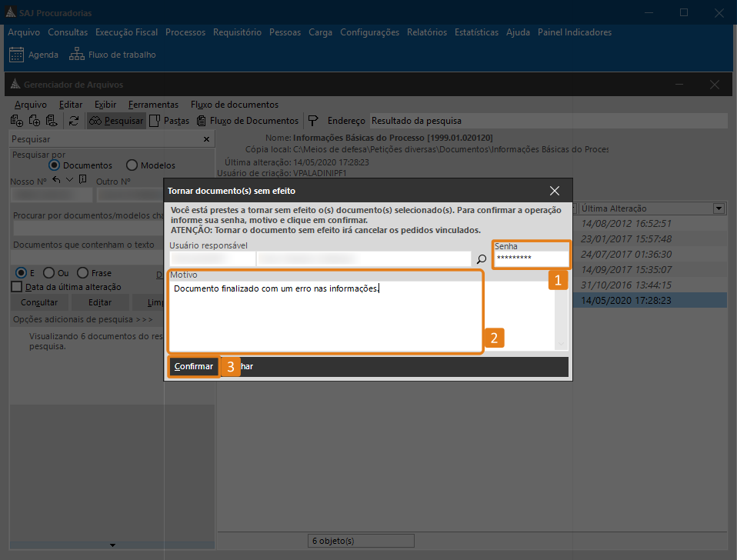Click the Pesquisar binoculars toolbar button
Image resolution: width=737 pixels, height=560 pixels.
pyautogui.click(x=115, y=121)
